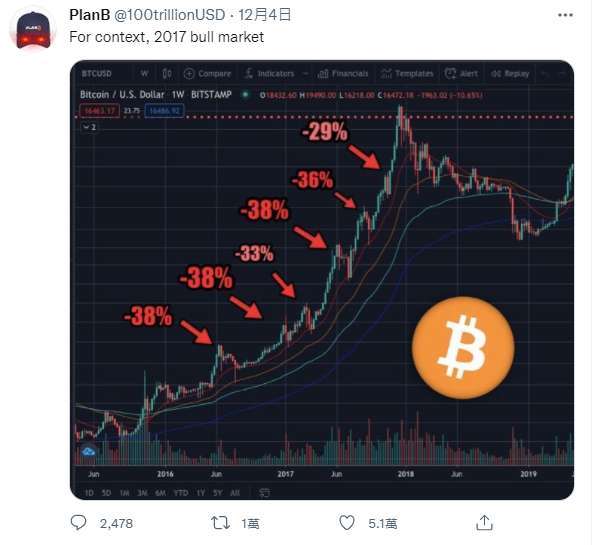
Task: Select the YTD time range
Action: click(x=181, y=493)
